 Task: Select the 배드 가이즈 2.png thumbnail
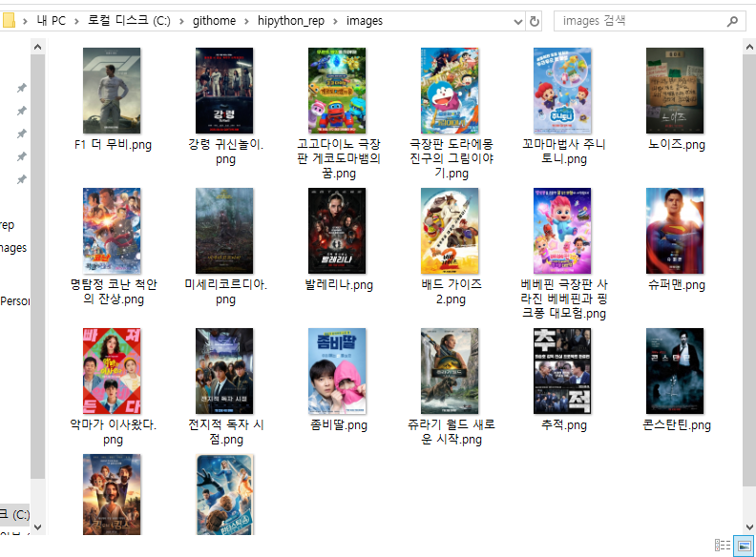coord(450,231)
